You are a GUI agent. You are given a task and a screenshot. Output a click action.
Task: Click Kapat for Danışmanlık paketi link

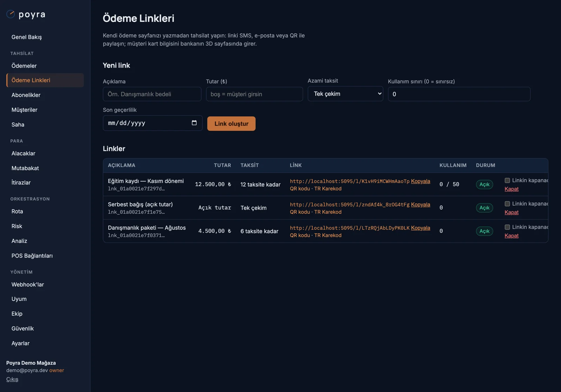point(512,236)
